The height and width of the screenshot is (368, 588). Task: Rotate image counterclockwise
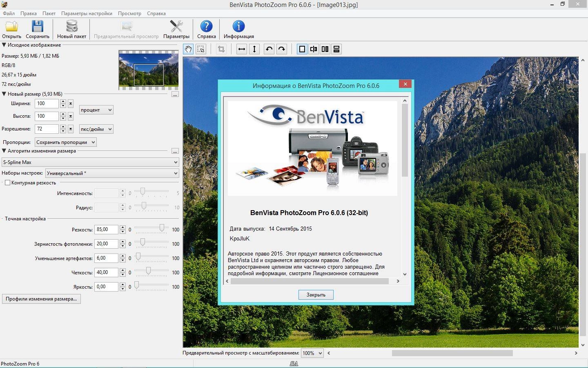pyautogui.click(x=269, y=49)
